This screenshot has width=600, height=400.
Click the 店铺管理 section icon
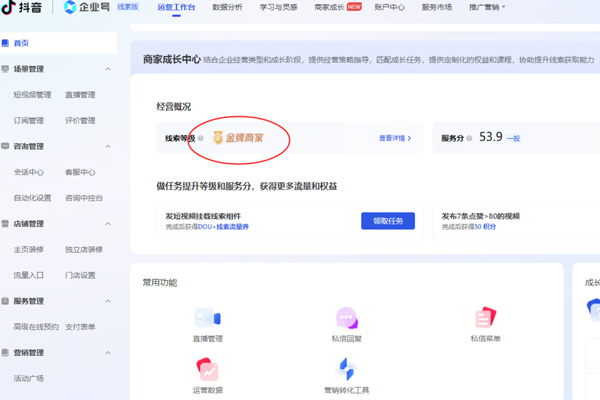point(5,224)
